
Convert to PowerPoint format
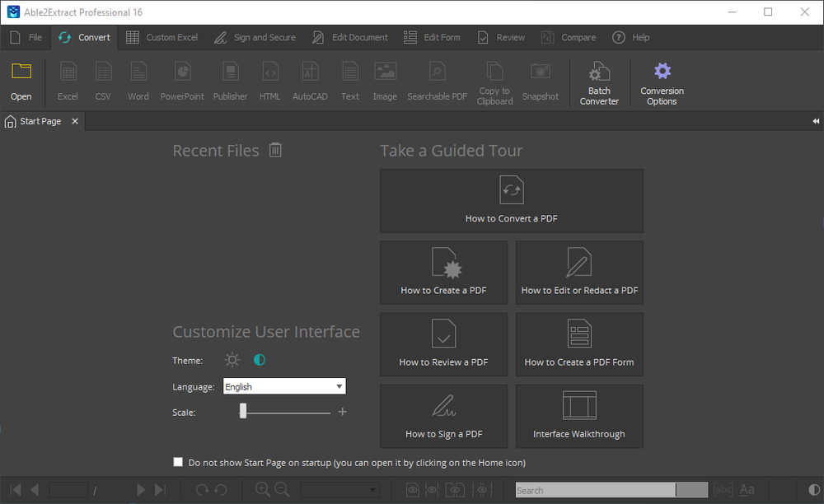point(182,82)
